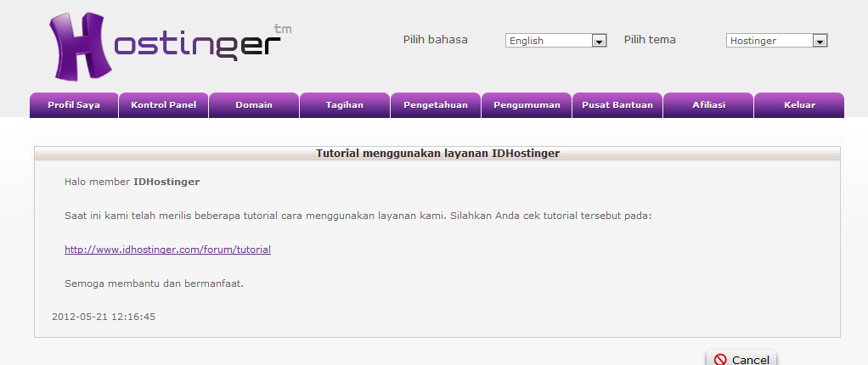Viewport: 868px width, 365px height.
Task: Go to Kontrol Panel tab
Action: pos(164,105)
